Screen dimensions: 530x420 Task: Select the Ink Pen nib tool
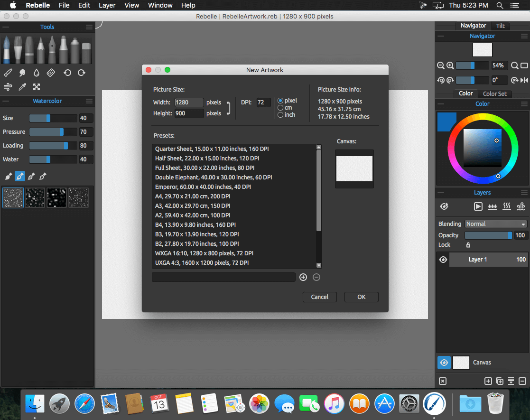coord(52,49)
